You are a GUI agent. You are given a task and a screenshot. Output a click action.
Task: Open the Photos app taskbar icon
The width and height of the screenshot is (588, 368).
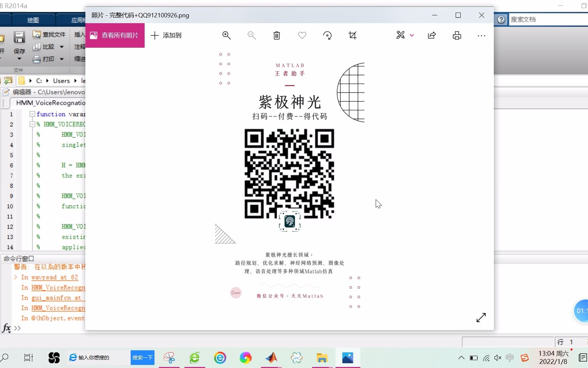coord(348,358)
